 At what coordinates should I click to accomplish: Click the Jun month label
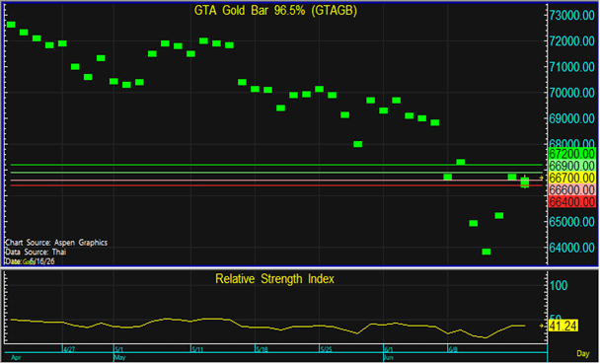pos(389,358)
